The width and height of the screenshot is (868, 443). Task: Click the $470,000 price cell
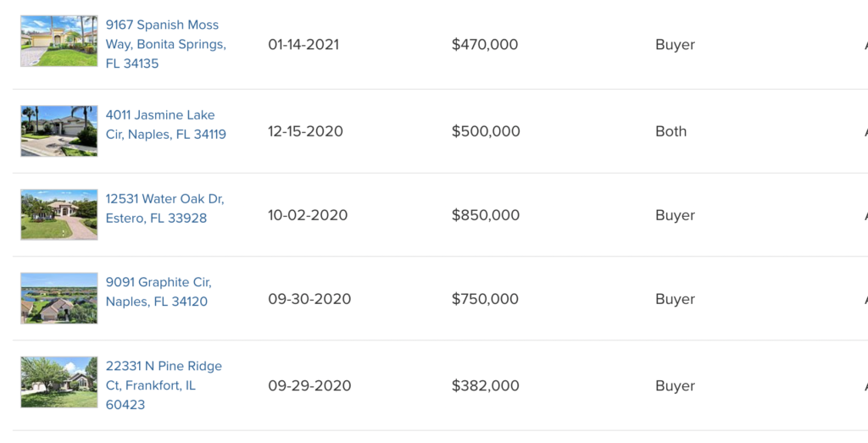(x=485, y=44)
